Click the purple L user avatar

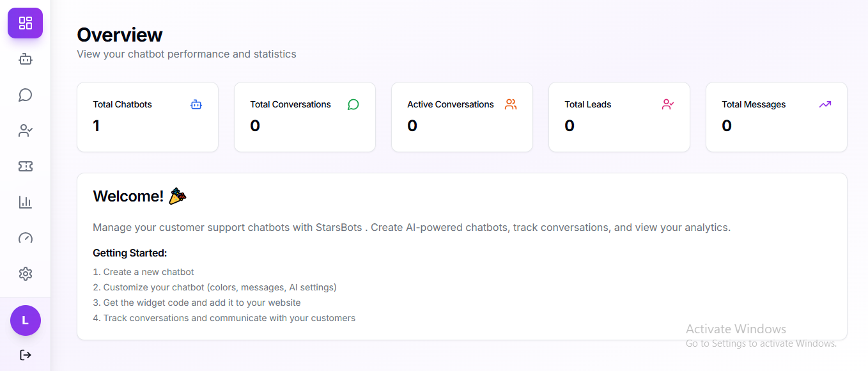click(x=26, y=320)
